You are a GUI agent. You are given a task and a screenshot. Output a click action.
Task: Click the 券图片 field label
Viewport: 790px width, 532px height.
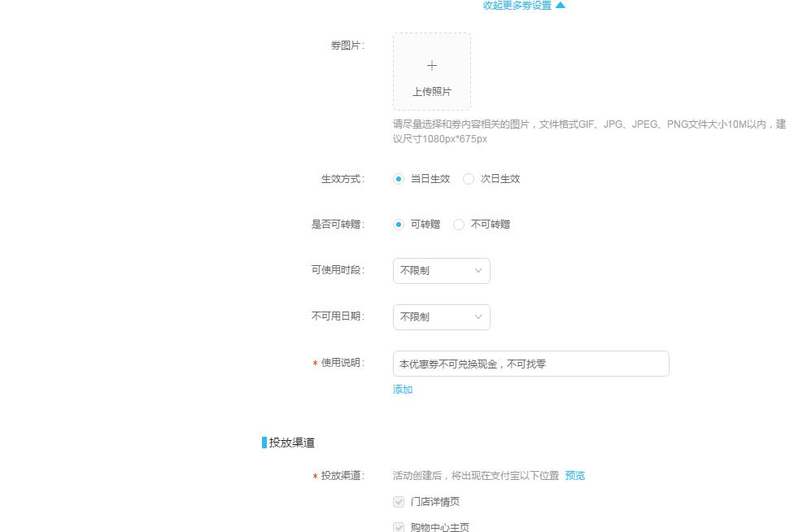[x=347, y=46]
